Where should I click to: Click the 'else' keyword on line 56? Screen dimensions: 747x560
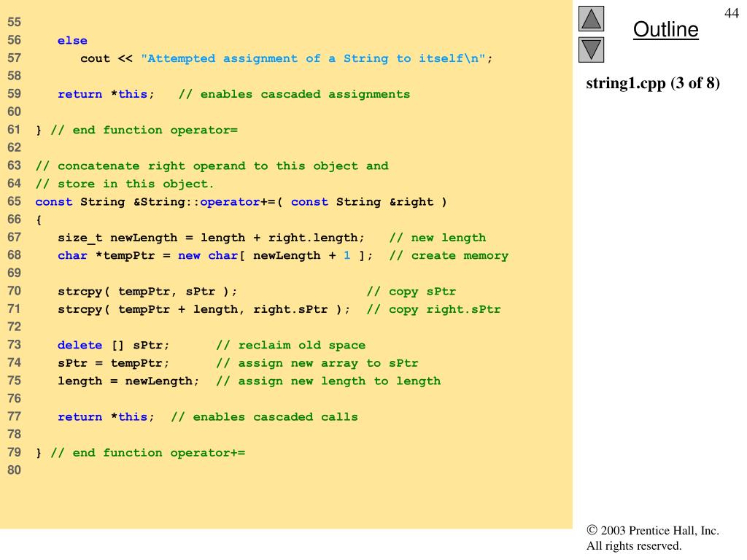72,41
